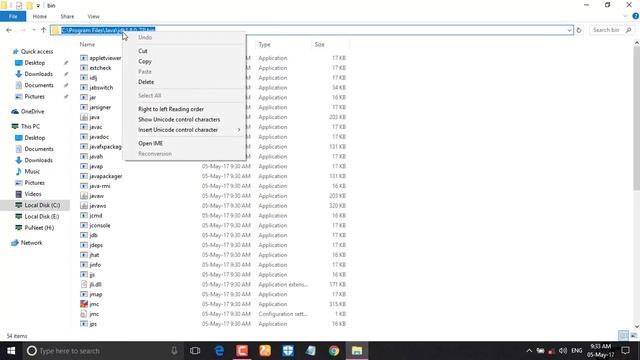Select the javaw file icon
This screenshot has height=360, width=640.
[84, 196]
